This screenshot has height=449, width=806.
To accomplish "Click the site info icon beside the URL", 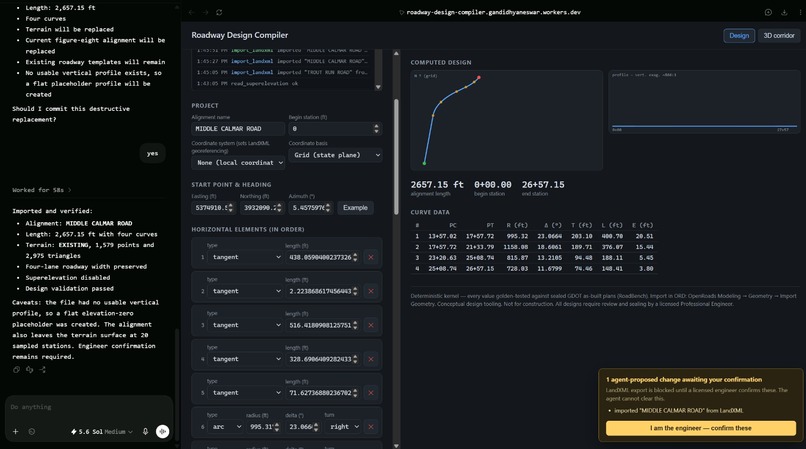I will (x=401, y=12).
